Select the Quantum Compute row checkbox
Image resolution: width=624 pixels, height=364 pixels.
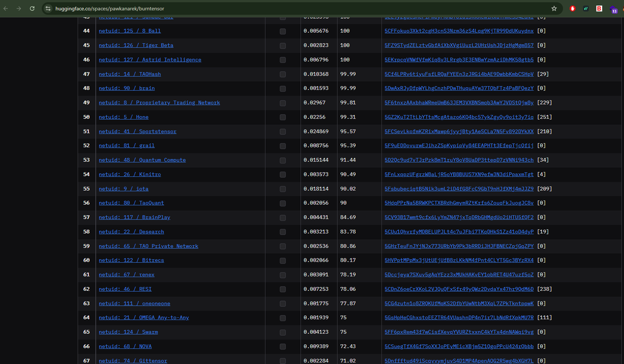click(x=282, y=160)
